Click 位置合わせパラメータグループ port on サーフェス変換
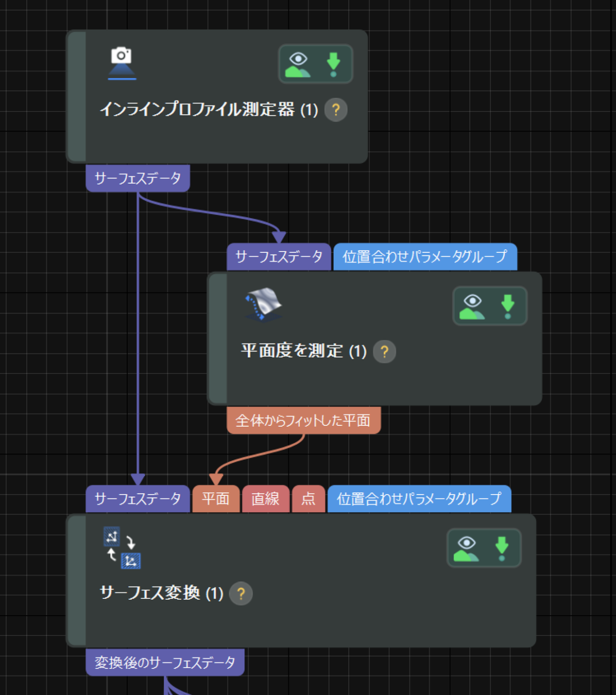Viewport: 616px width, 695px height. point(419,499)
